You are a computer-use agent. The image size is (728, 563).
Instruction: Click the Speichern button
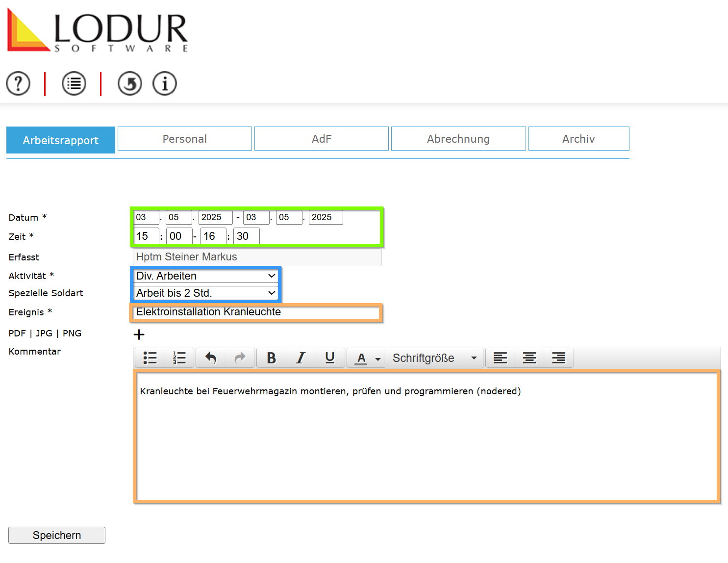point(57,535)
